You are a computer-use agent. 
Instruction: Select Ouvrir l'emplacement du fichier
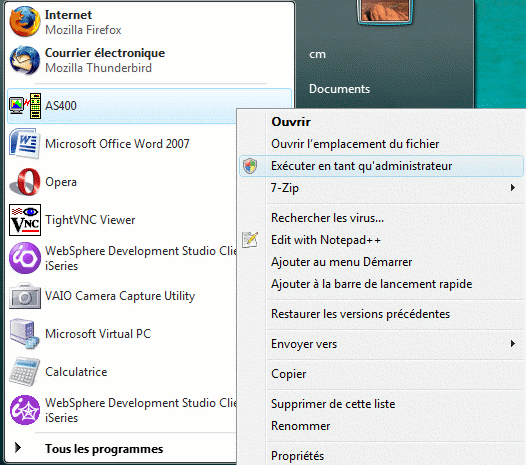[355, 144]
